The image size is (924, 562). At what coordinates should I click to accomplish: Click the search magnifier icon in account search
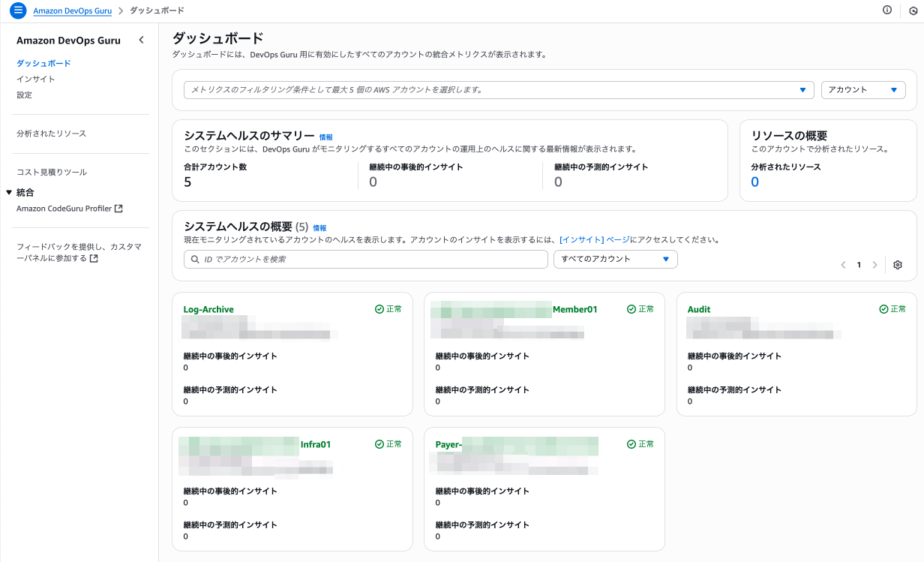(x=194, y=259)
